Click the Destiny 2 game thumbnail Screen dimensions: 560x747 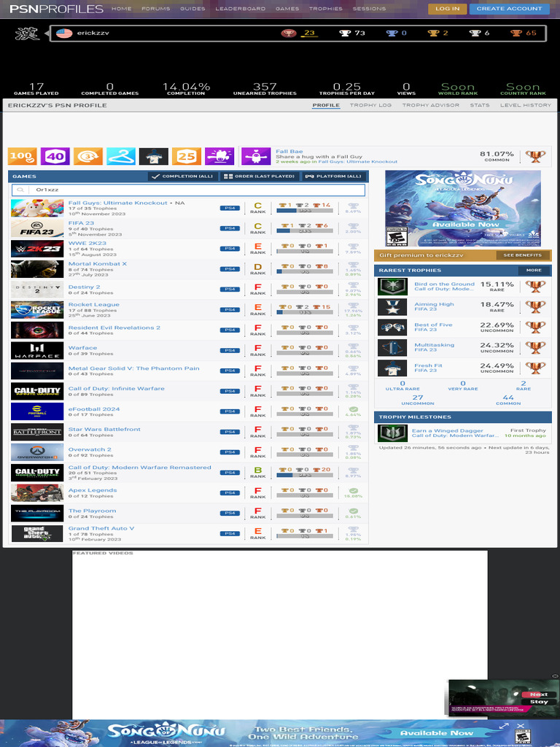pos(37,289)
